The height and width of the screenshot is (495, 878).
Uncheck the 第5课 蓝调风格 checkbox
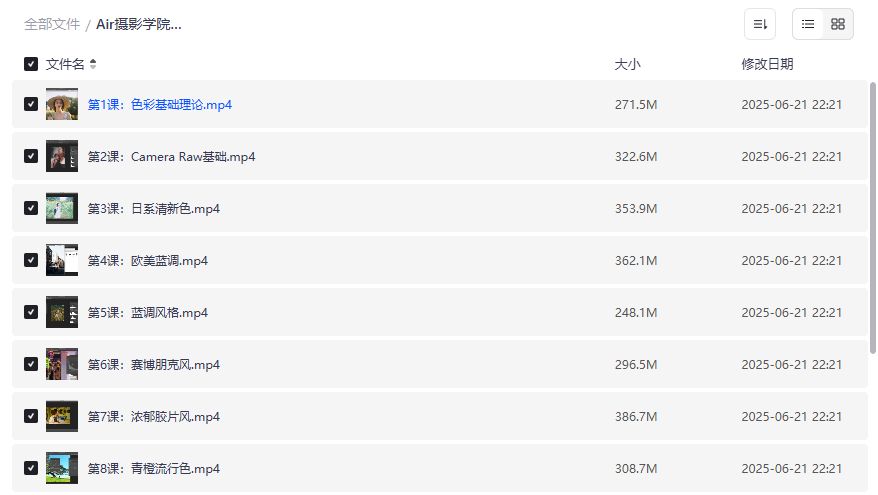coord(31,313)
